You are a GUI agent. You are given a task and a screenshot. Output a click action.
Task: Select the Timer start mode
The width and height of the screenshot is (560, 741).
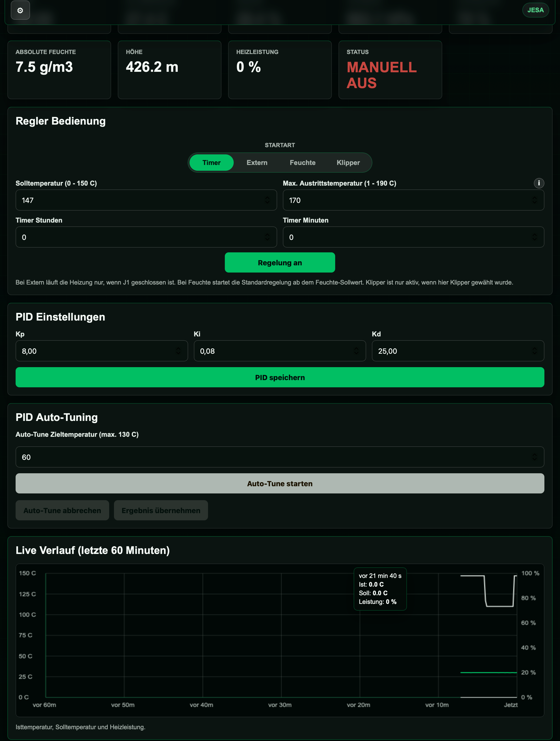click(x=212, y=163)
